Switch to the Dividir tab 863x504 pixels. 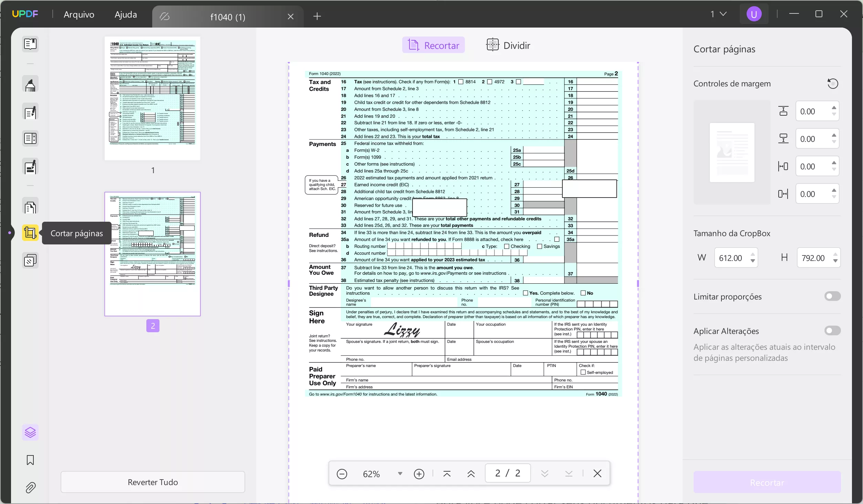tap(508, 45)
